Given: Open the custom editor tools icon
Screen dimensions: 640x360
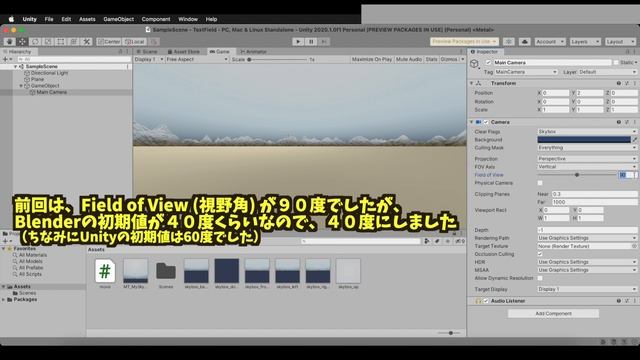Looking at the screenshot, I should [87, 42].
